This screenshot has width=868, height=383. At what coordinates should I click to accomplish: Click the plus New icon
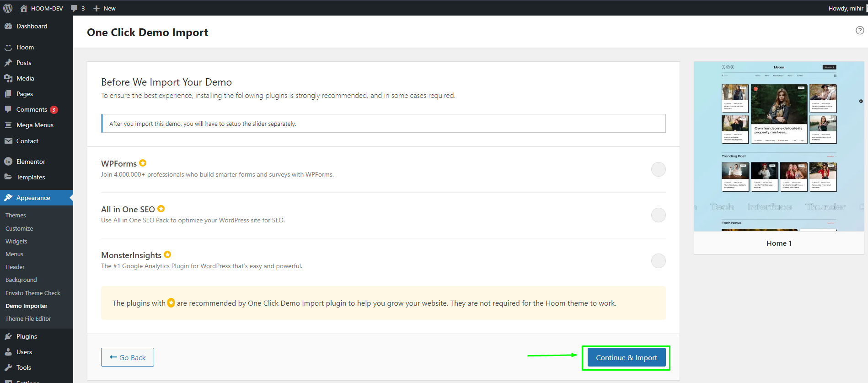[x=96, y=8]
